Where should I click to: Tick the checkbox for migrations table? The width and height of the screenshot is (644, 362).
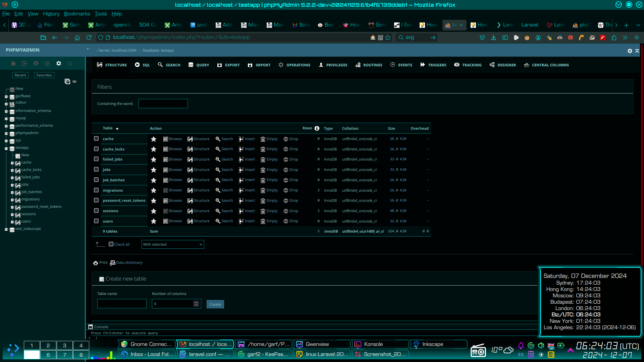coord(96,190)
